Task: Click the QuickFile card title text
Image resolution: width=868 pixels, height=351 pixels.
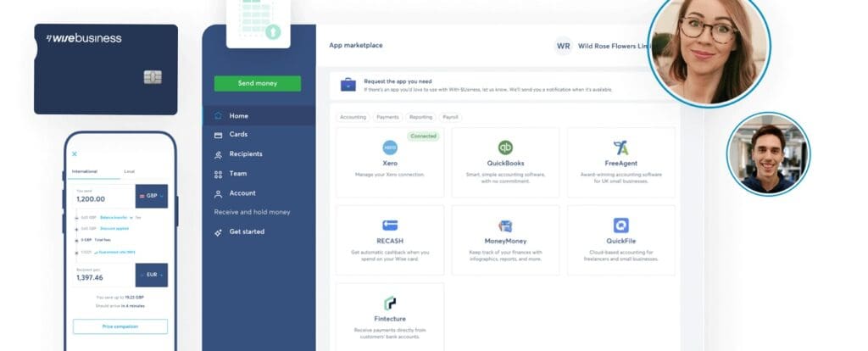Action: tap(620, 242)
